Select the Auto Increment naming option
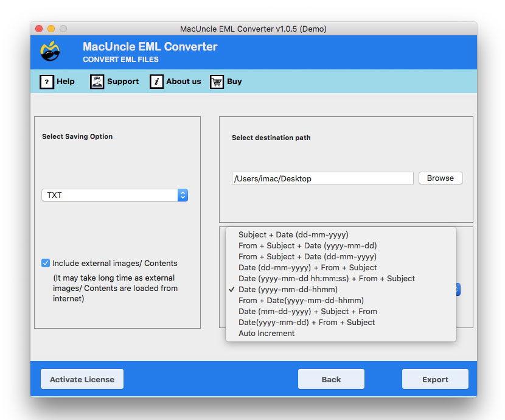The height and width of the screenshot is (420, 505). (x=266, y=333)
